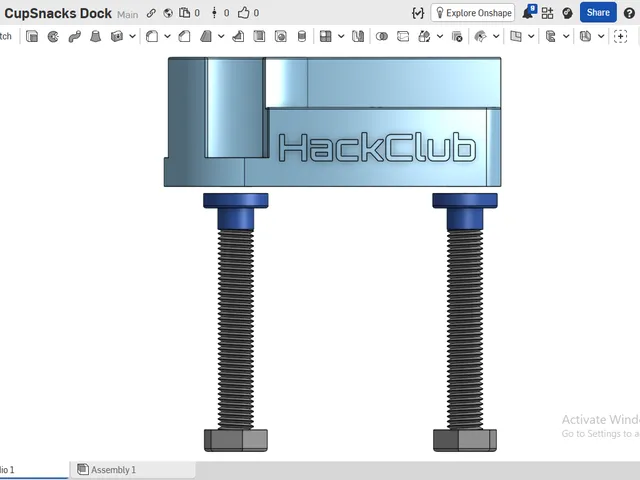Select the Fillet tool

(x=152, y=36)
